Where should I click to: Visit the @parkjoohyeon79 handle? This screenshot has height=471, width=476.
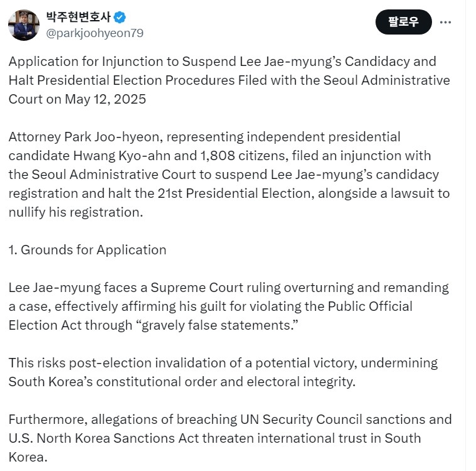coord(95,33)
